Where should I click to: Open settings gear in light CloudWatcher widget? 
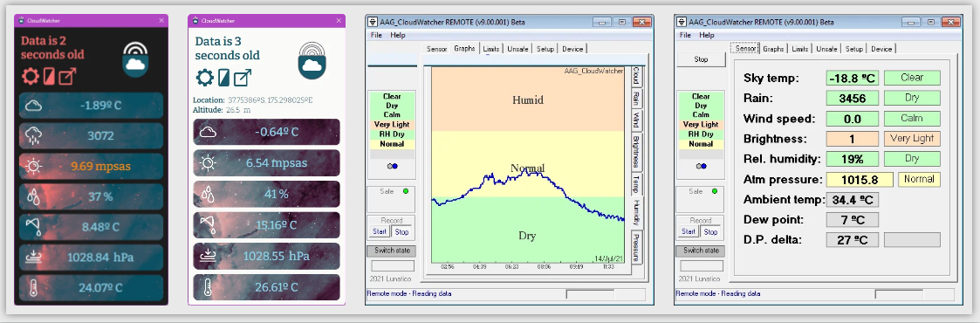pyautogui.click(x=204, y=78)
